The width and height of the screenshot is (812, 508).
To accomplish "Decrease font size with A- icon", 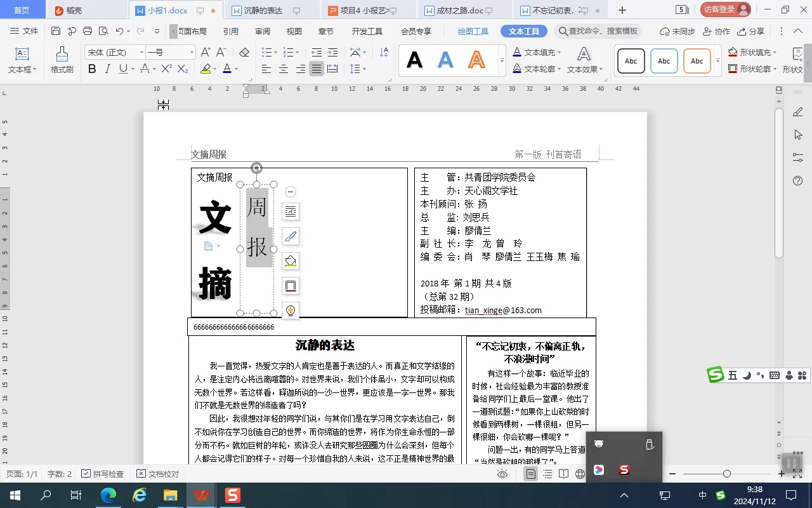I will click(221, 52).
